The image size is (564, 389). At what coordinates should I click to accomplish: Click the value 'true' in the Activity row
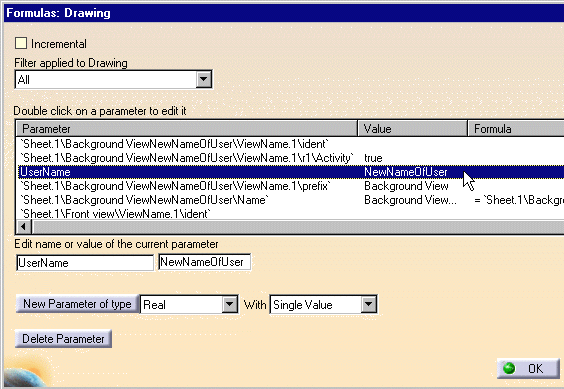coord(373,158)
